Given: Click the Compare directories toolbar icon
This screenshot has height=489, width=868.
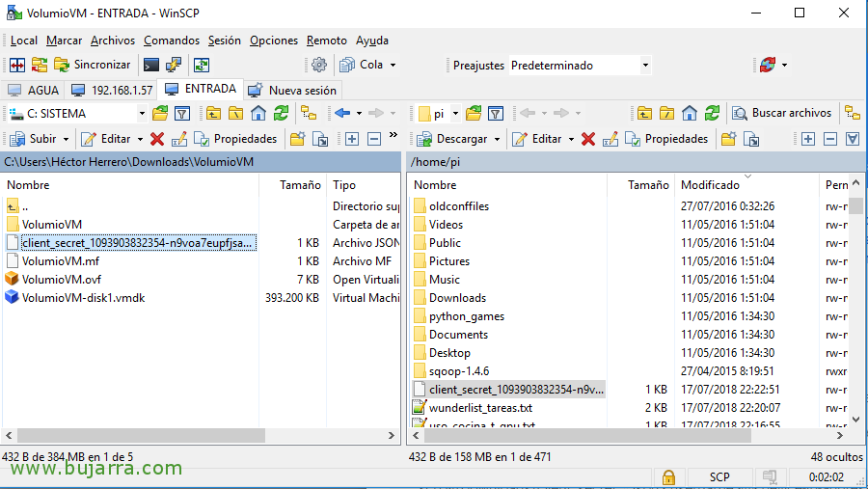Looking at the screenshot, I should (17, 65).
